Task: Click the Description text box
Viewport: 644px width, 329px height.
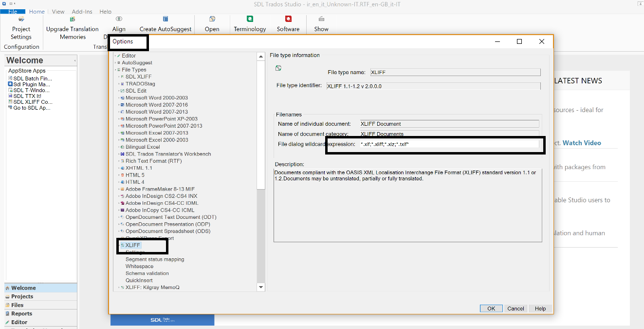Action: point(408,205)
